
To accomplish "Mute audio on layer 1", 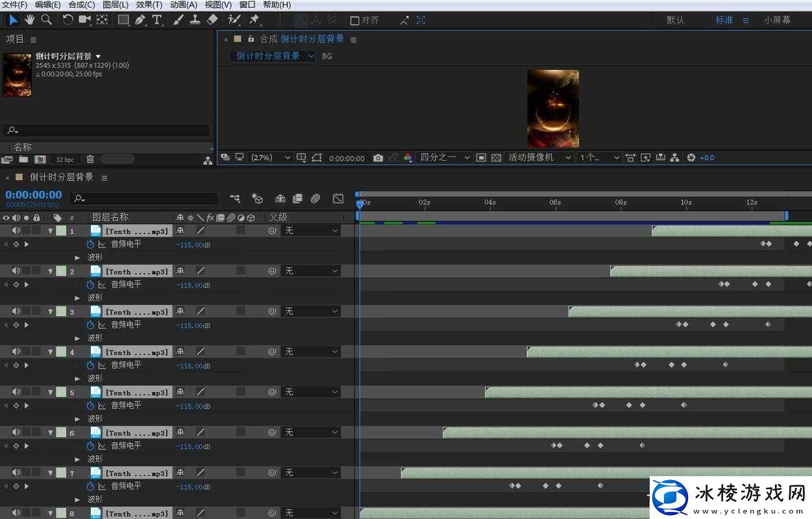I will pyautogui.click(x=16, y=230).
